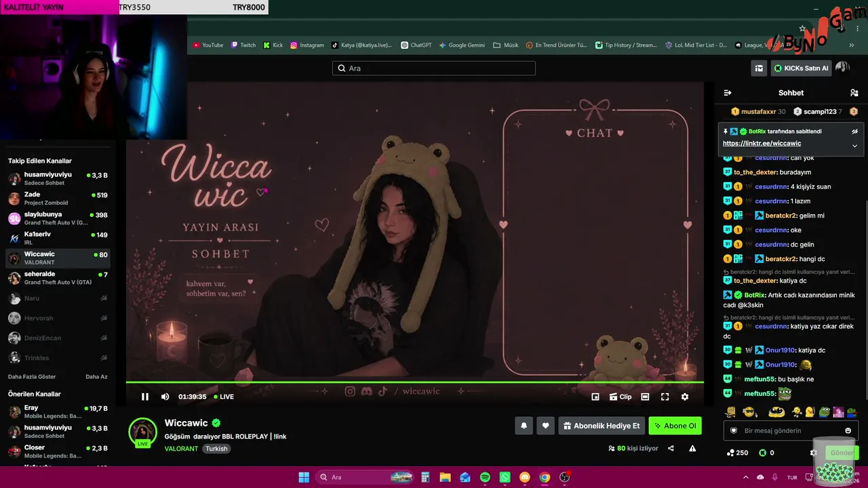
Task: Open husamviyuviyu in followed channels
Action: click(58, 179)
